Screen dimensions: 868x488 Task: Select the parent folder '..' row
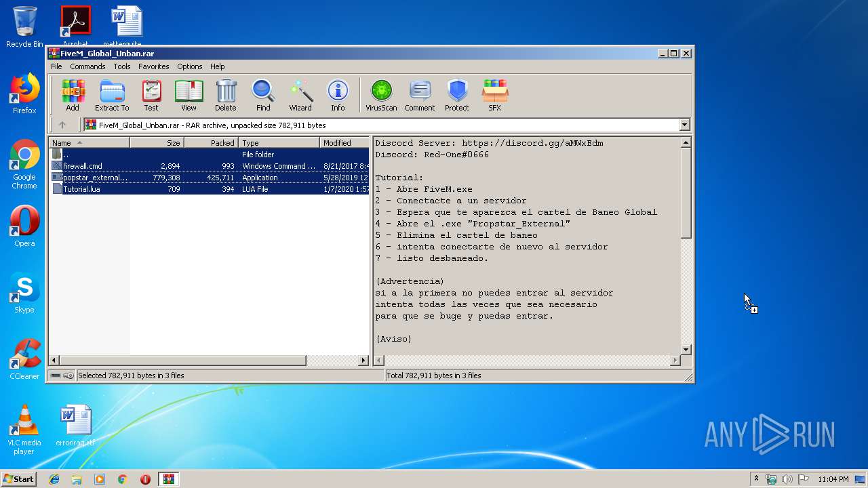(x=209, y=155)
